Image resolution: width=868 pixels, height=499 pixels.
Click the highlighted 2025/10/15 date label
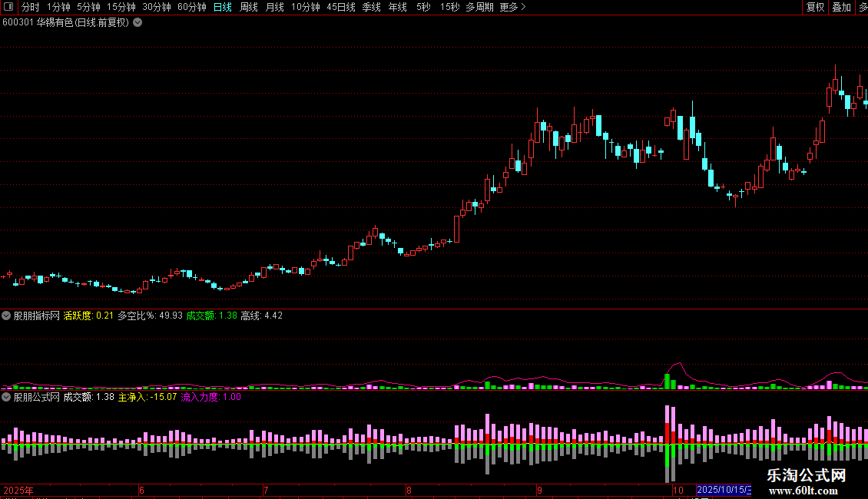(724, 490)
